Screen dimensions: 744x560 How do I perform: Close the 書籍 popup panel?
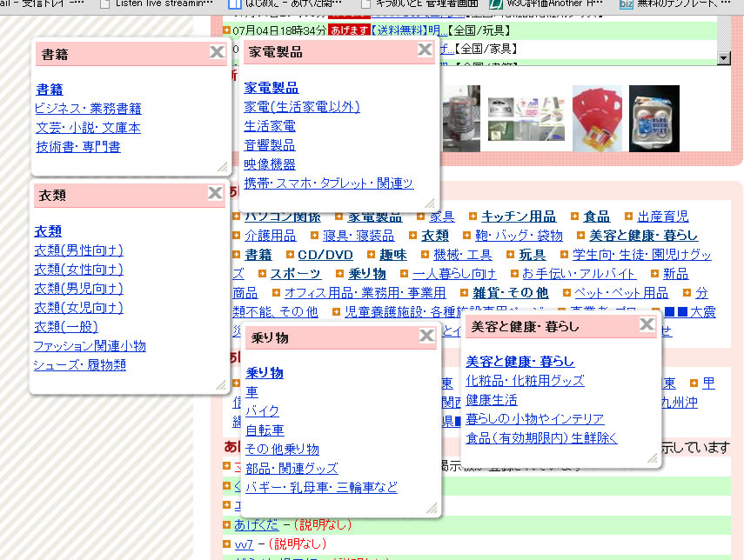point(217,53)
